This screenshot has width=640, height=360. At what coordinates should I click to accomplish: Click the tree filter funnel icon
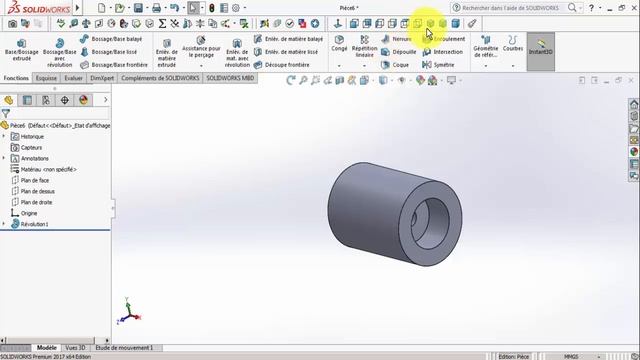click(6, 113)
